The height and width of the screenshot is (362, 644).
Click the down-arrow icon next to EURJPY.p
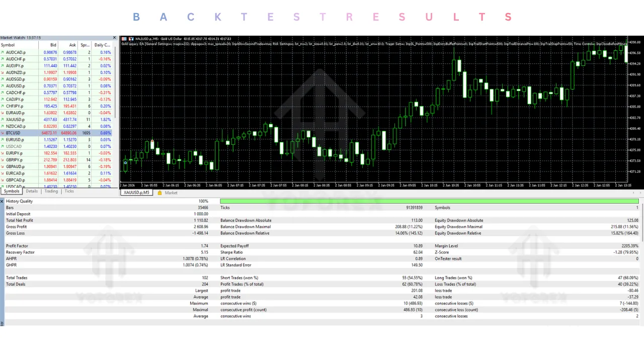pos(3,153)
